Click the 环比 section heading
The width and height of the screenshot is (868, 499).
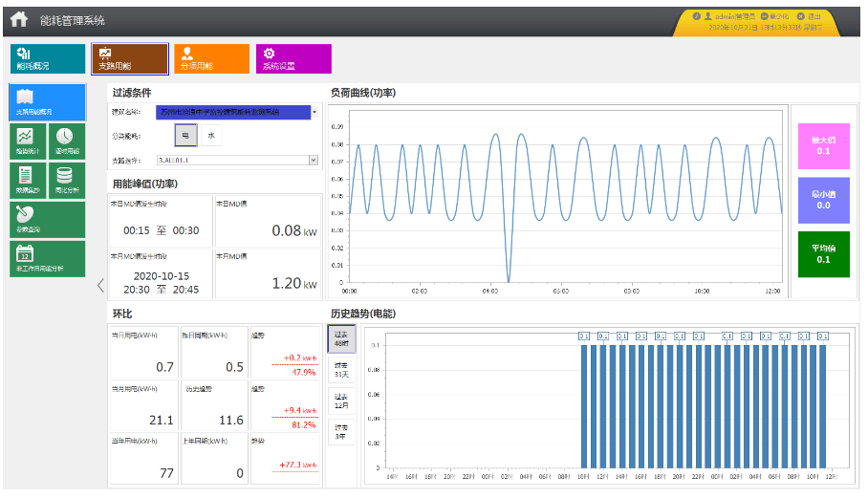(x=122, y=314)
